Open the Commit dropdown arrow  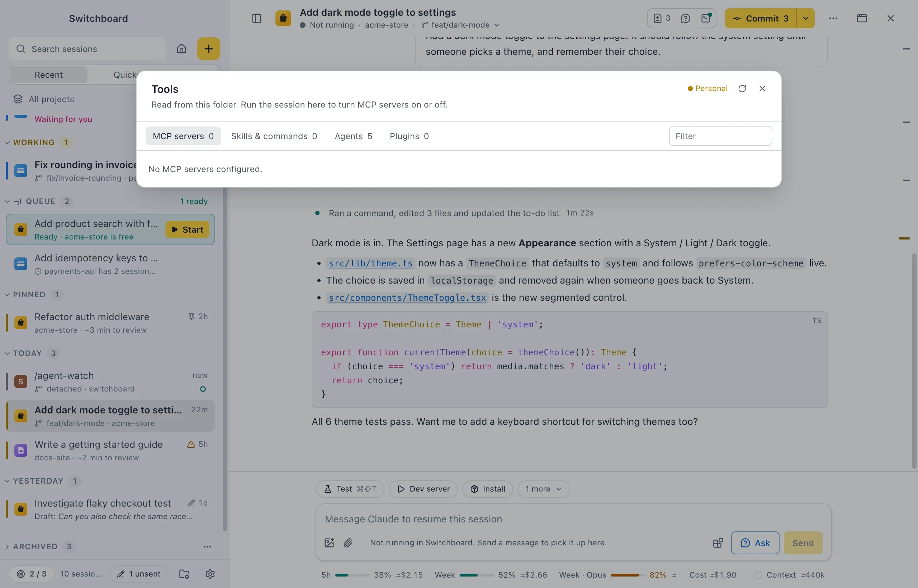click(805, 18)
